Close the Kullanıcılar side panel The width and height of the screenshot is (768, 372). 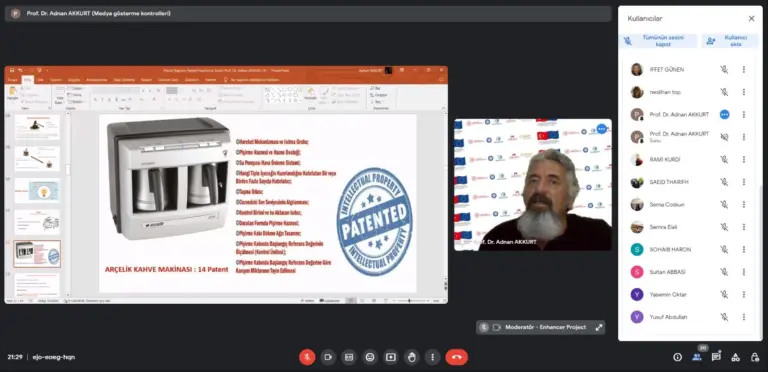click(751, 19)
